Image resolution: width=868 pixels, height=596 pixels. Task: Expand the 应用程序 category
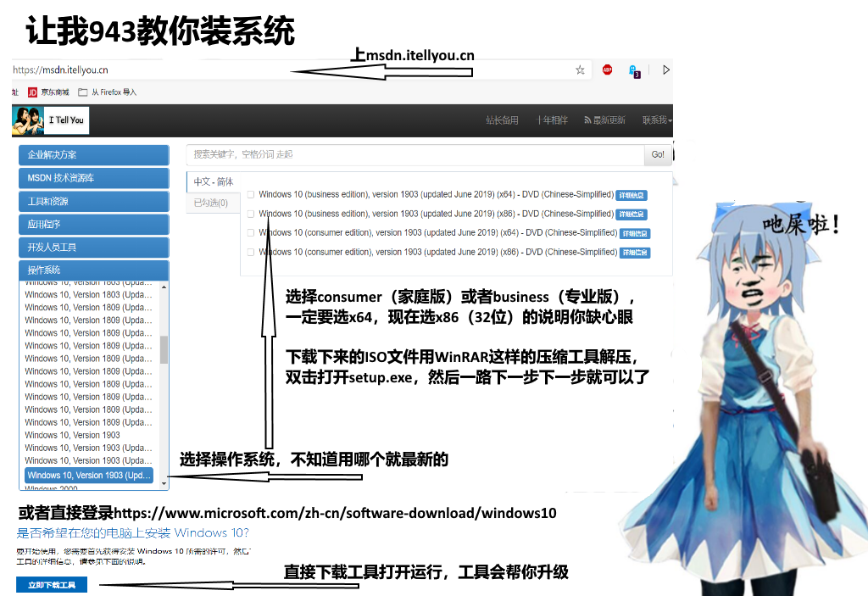(x=93, y=225)
